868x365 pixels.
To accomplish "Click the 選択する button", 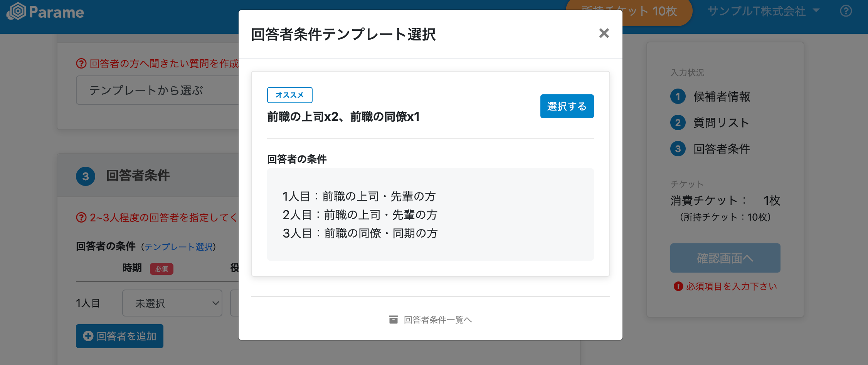I will pyautogui.click(x=567, y=106).
